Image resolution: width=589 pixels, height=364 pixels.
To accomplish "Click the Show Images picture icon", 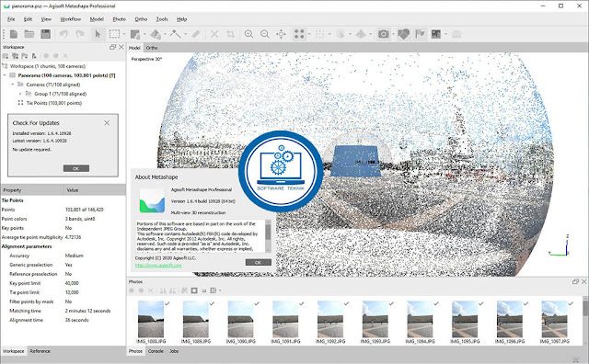I will 436,34.
